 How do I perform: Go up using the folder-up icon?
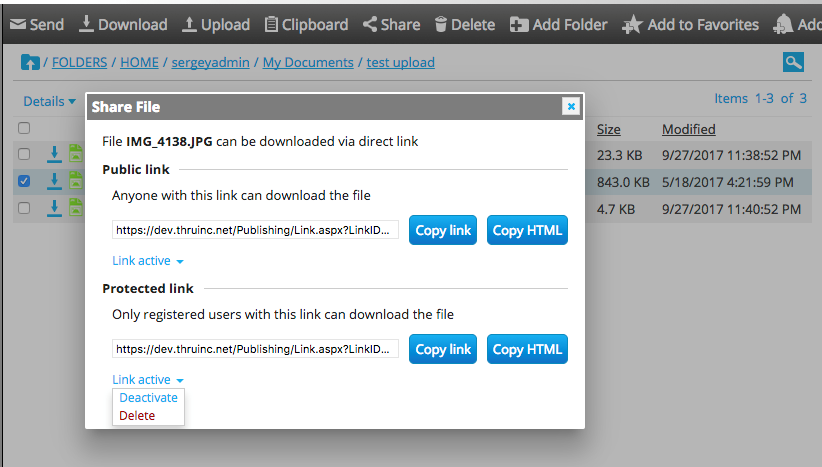[30, 62]
